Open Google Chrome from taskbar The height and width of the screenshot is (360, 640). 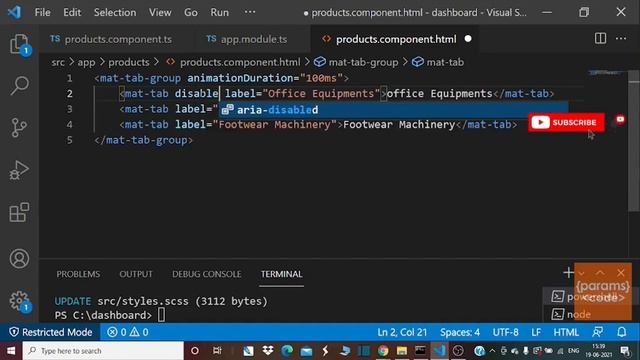pyautogui.click(x=383, y=351)
